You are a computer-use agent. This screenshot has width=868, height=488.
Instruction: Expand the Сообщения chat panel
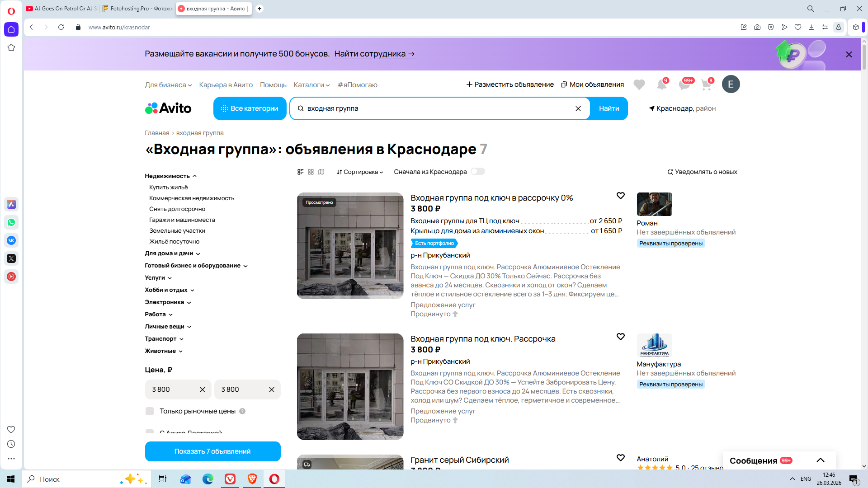coord(820,460)
